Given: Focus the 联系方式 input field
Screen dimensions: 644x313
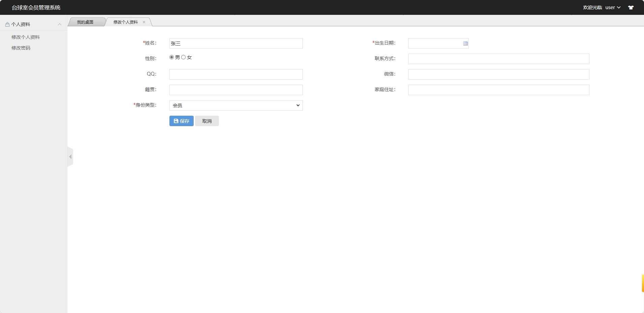Looking at the screenshot, I should point(499,59).
